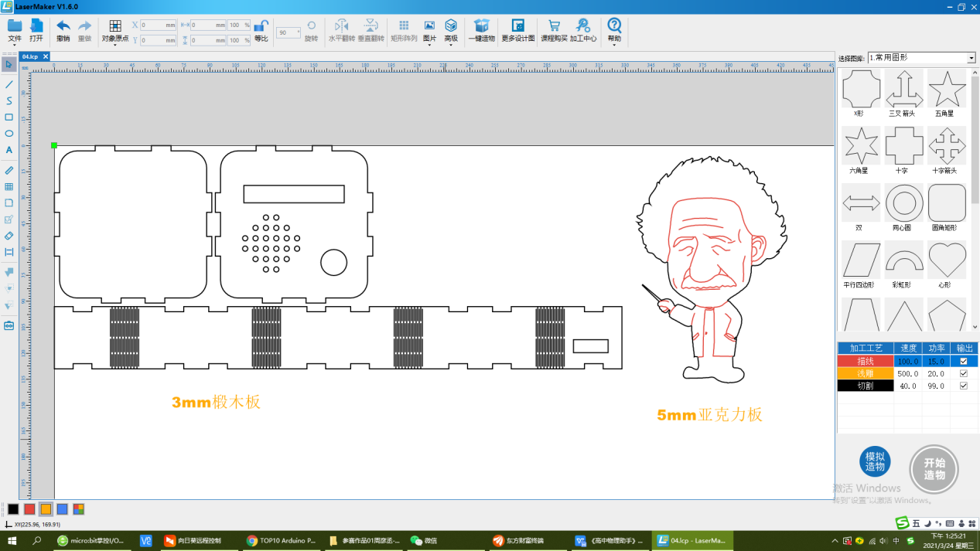Screen dimensions: 980x551
Task: Click the 撤销 (Undo) arrow
Action: tap(63, 26)
